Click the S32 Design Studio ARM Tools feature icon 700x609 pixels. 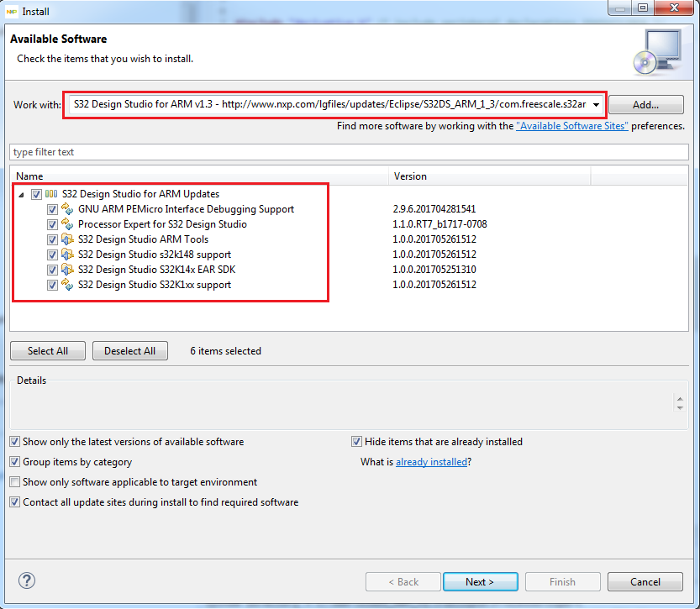coord(67,239)
